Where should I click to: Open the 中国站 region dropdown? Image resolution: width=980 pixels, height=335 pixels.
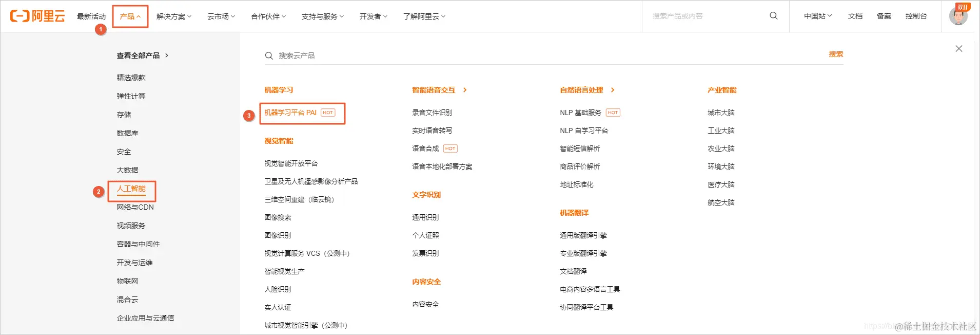point(818,16)
